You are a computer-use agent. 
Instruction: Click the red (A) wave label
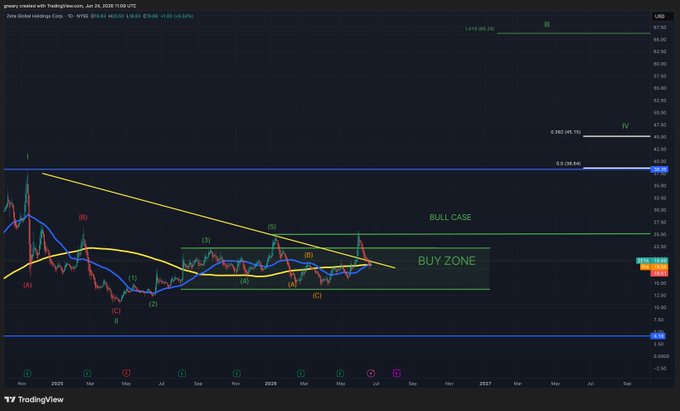click(27, 285)
